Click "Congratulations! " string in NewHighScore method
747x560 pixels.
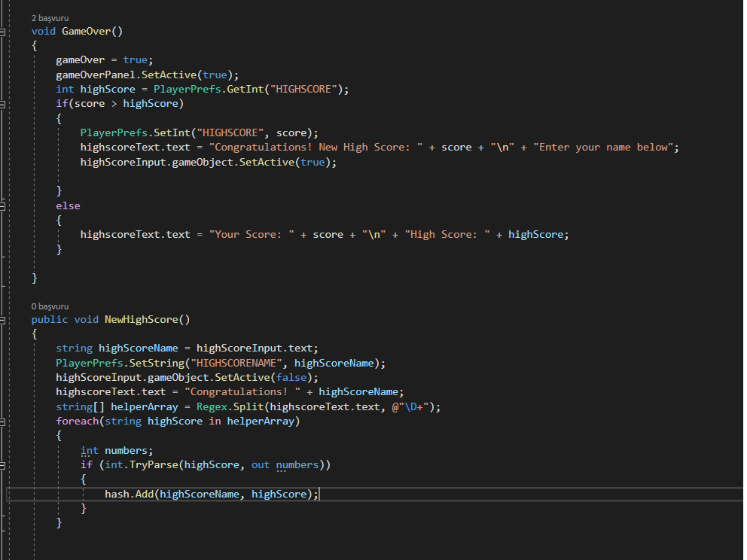click(x=242, y=392)
